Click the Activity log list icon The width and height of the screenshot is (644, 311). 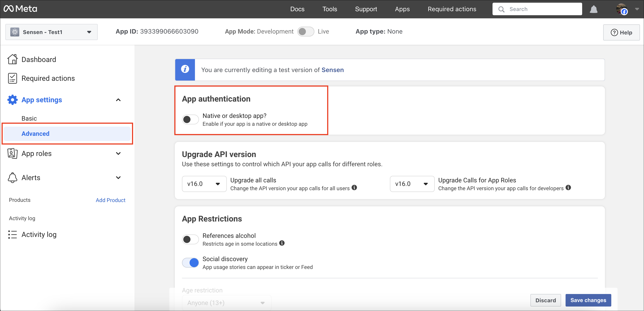[x=13, y=235]
